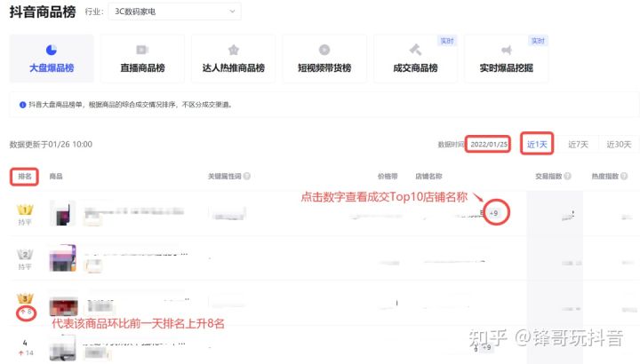This screenshot has height=364, width=640.
Task: Click the 排名 column header
Action: 25,177
